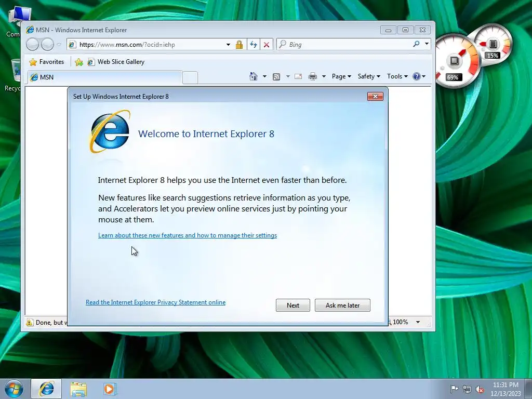Open the Safety menu
532x399 pixels.
click(x=369, y=76)
